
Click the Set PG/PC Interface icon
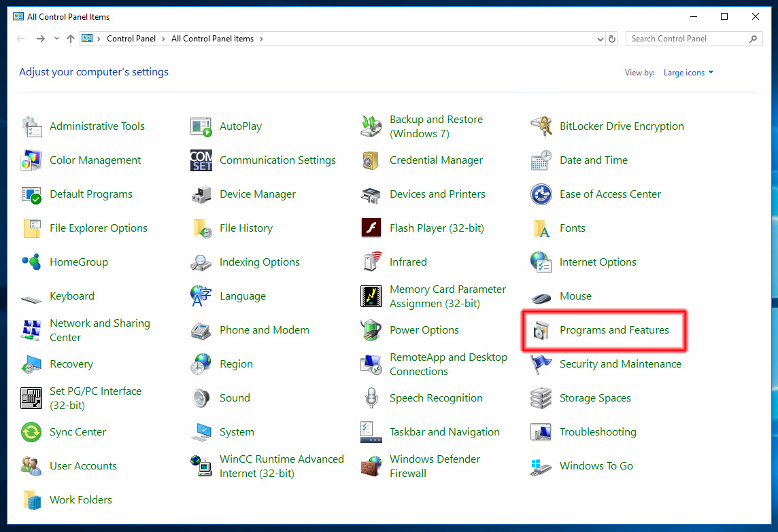32,398
